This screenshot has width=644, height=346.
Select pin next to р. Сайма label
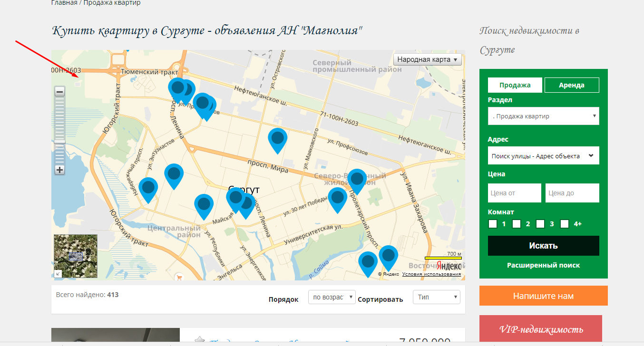coord(368,264)
